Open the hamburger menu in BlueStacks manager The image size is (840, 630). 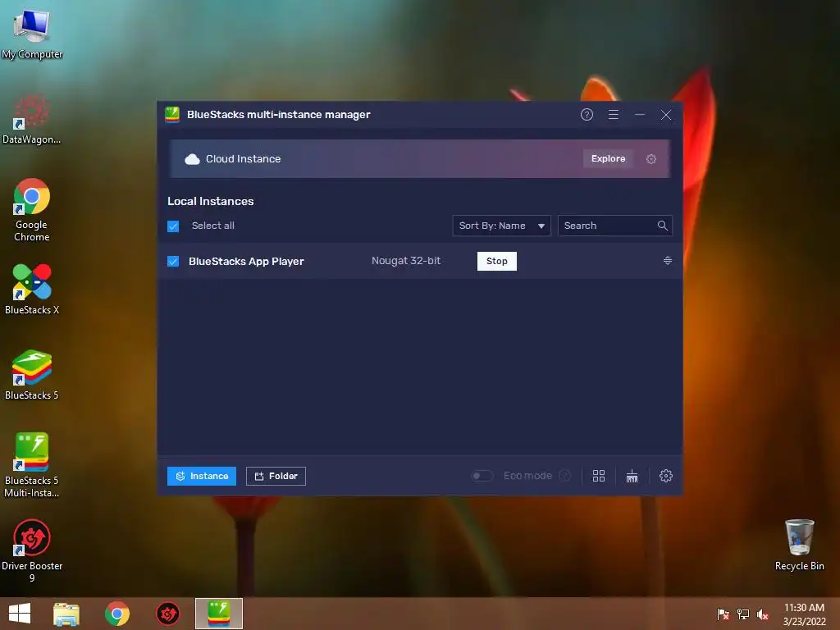pyautogui.click(x=614, y=115)
